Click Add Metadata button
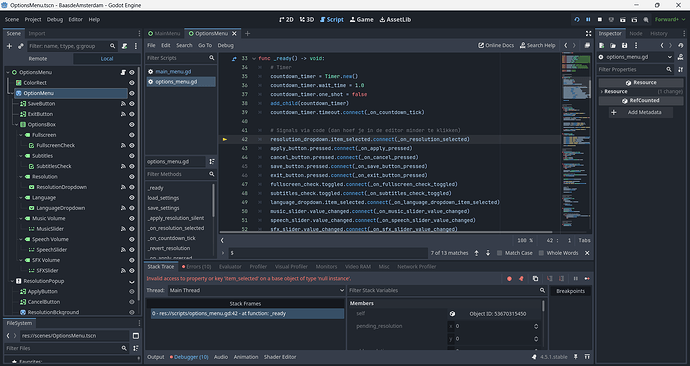Screen dimensions: 690x366 (641, 112)
